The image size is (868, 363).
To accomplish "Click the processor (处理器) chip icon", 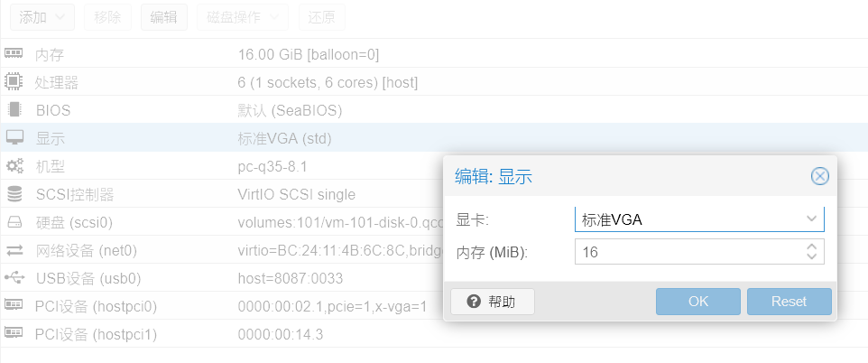I will pyautogui.click(x=14, y=82).
